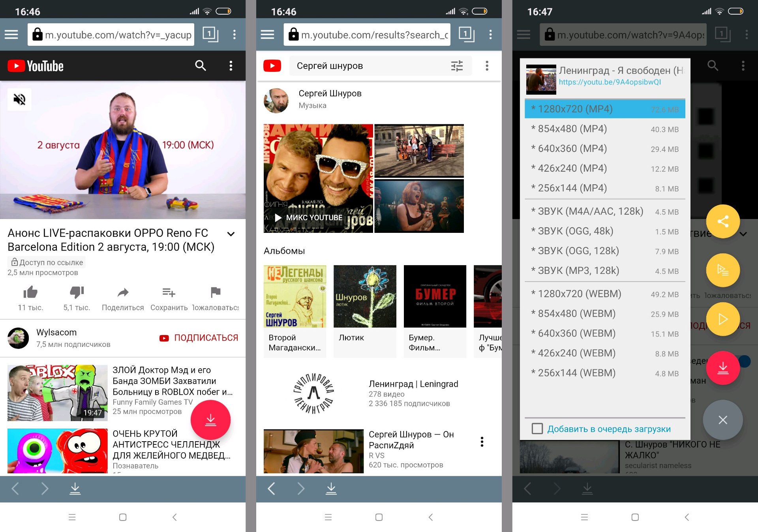Tap yellow share floating button

click(723, 221)
